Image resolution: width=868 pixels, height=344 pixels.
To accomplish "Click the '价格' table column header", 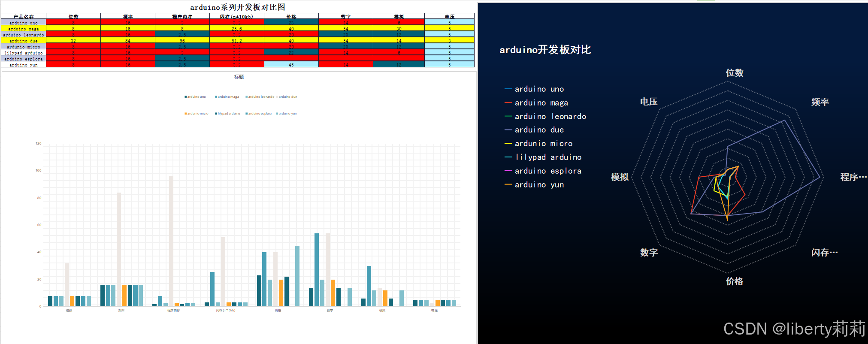I will click(291, 16).
